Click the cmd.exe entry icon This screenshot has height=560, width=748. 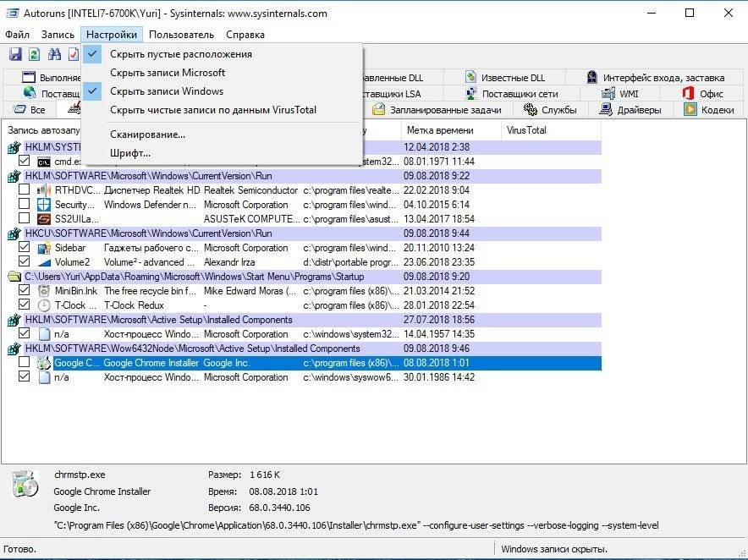click(x=43, y=162)
